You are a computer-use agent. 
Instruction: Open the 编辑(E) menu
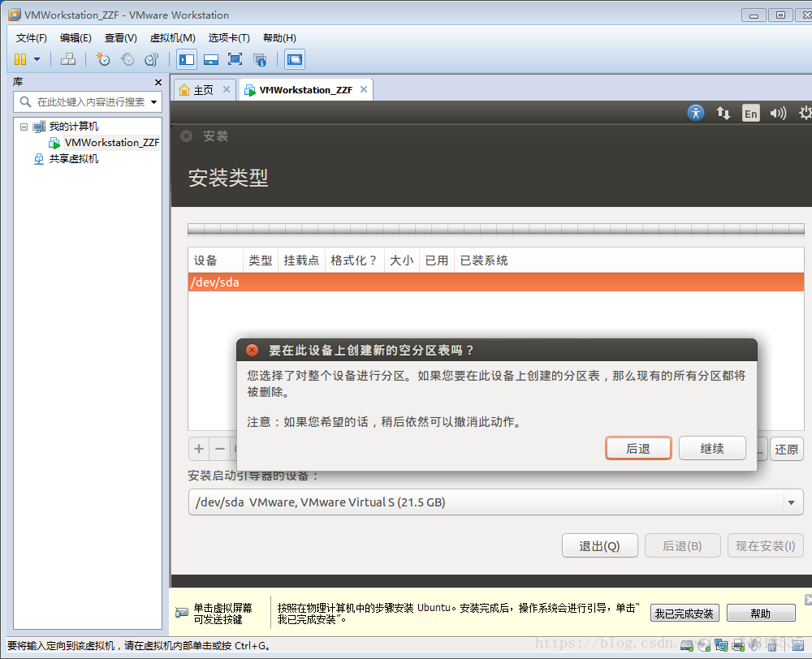pos(76,38)
